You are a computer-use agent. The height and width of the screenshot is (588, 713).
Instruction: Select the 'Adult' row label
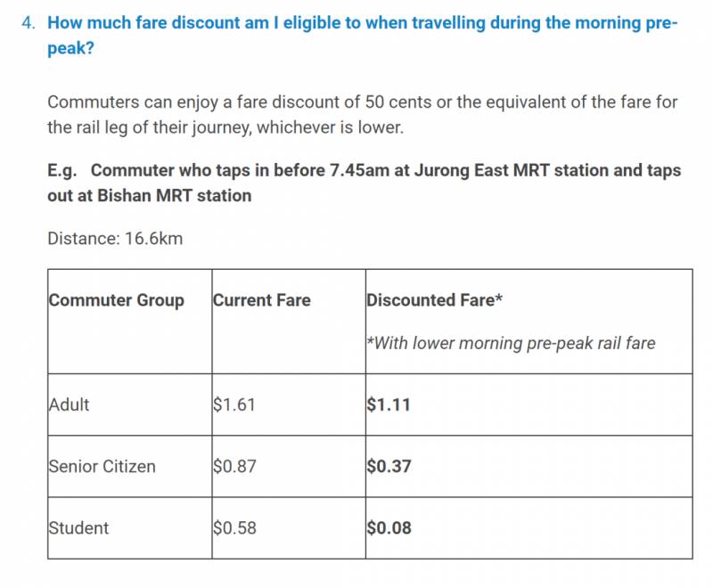click(69, 404)
